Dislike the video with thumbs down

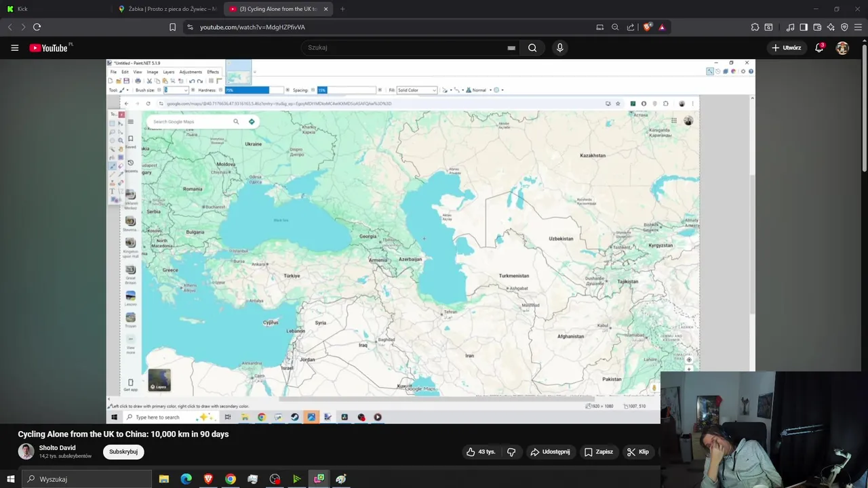[x=511, y=451]
